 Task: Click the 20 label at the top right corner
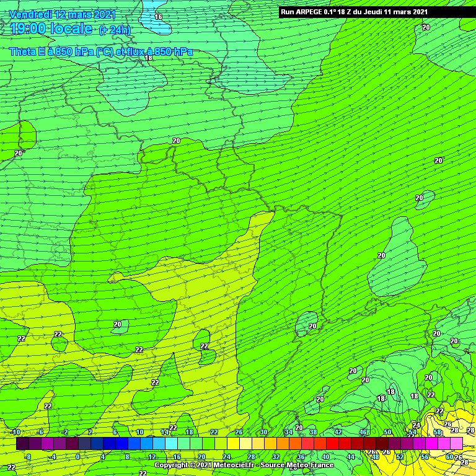(x=426, y=27)
